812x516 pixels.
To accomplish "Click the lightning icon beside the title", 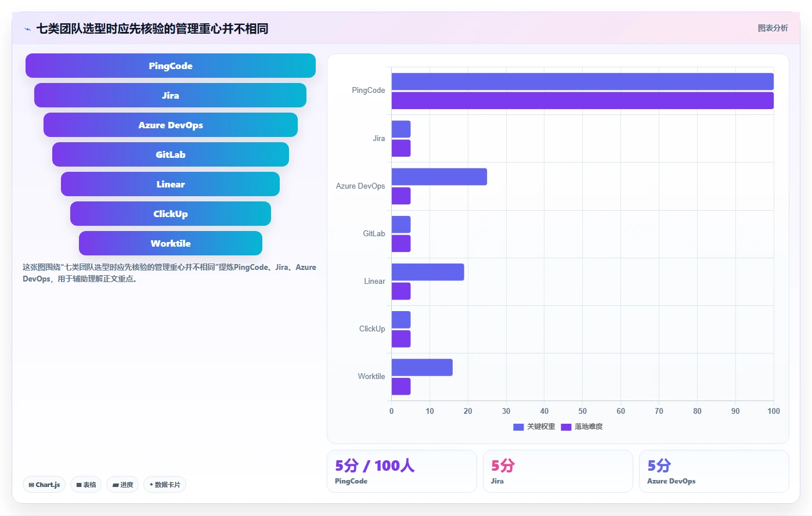I will pos(27,29).
